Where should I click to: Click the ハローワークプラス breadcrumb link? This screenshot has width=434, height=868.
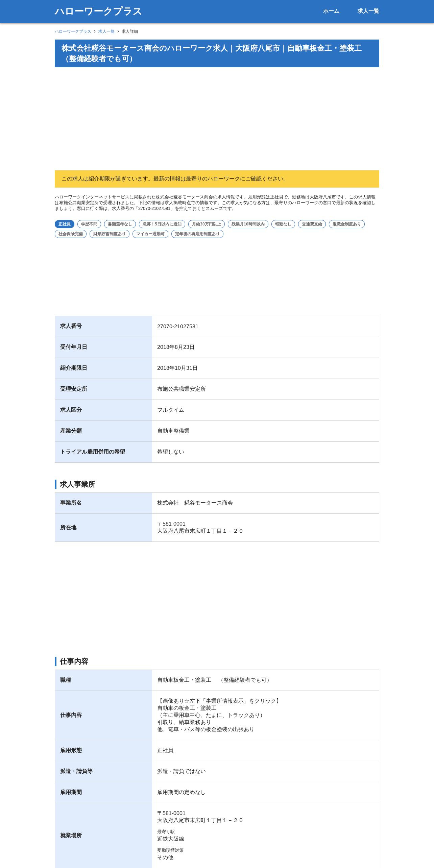point(73,31)
